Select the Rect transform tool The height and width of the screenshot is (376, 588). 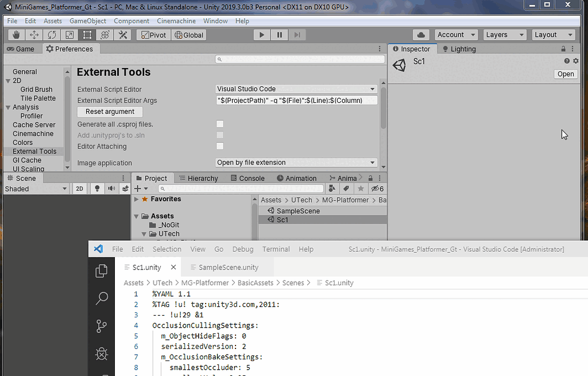point(87,34)
